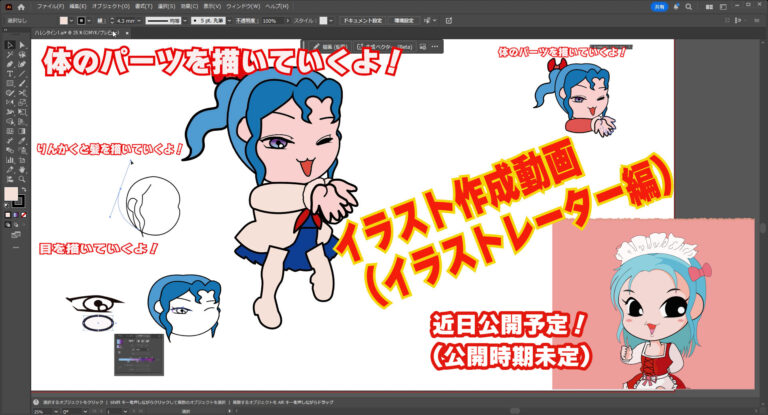Select the Scale tool
This screenshot has height=415, width=768.
point(22,102)
